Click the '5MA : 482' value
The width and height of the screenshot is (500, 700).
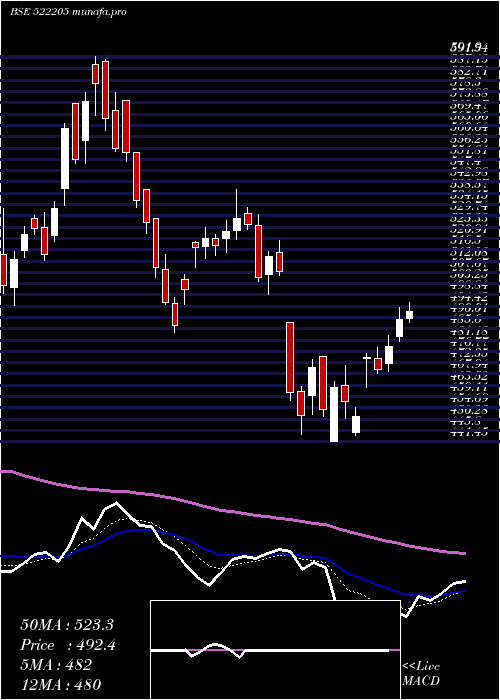[x=56, y=665]
